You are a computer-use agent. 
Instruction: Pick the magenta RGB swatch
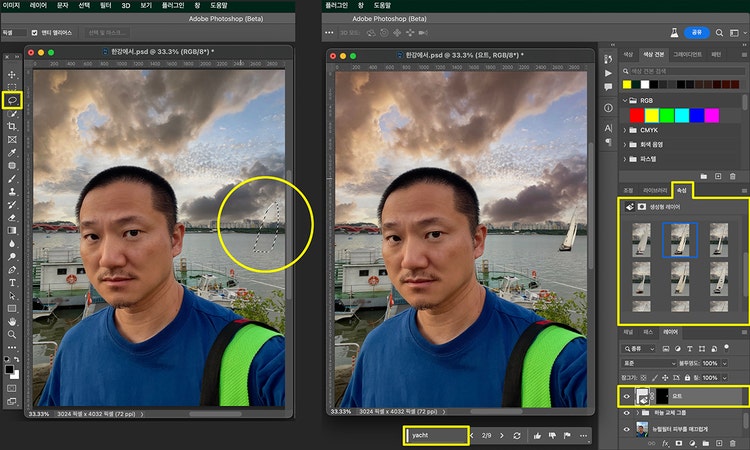pyautogui.click(x=712, y=115)
